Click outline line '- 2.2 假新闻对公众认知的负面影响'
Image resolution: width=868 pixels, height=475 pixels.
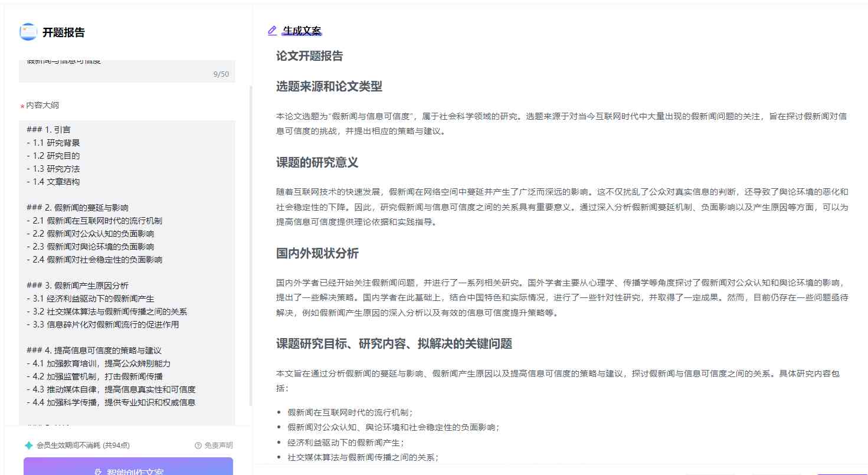pyautogui.click(x=90, y=234)
